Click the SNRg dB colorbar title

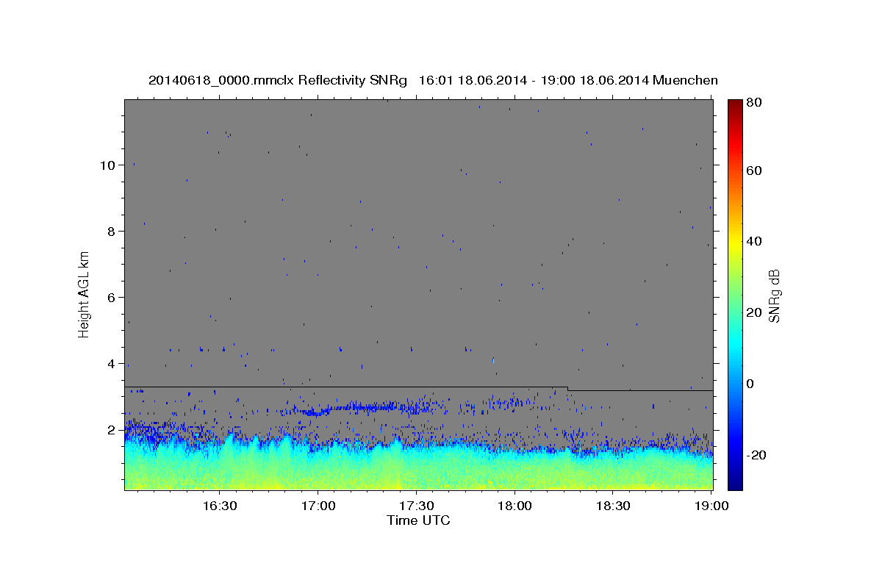[774, 294]
